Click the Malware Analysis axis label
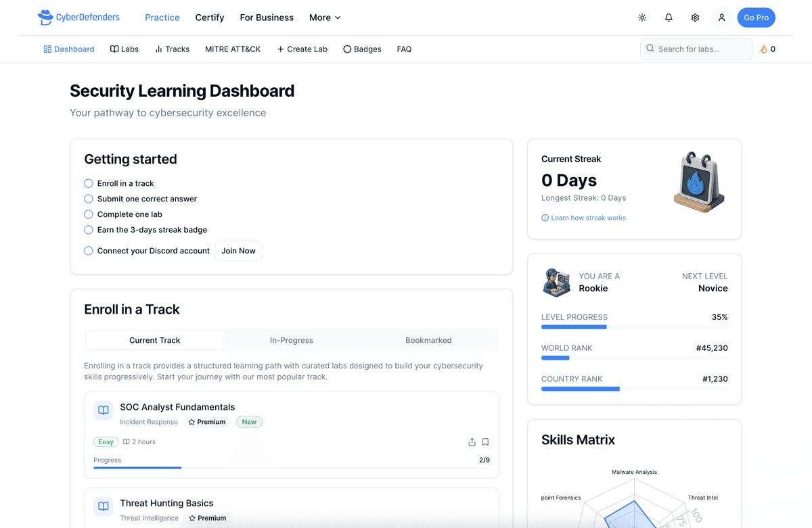 [x=634, y=472]
